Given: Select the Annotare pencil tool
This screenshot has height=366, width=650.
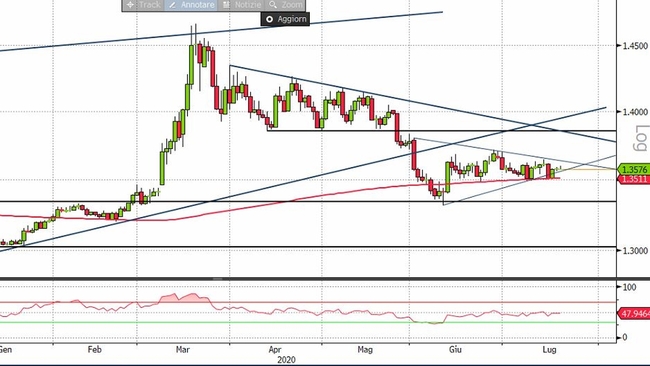Looking at the screenshot, I should 192,5.
